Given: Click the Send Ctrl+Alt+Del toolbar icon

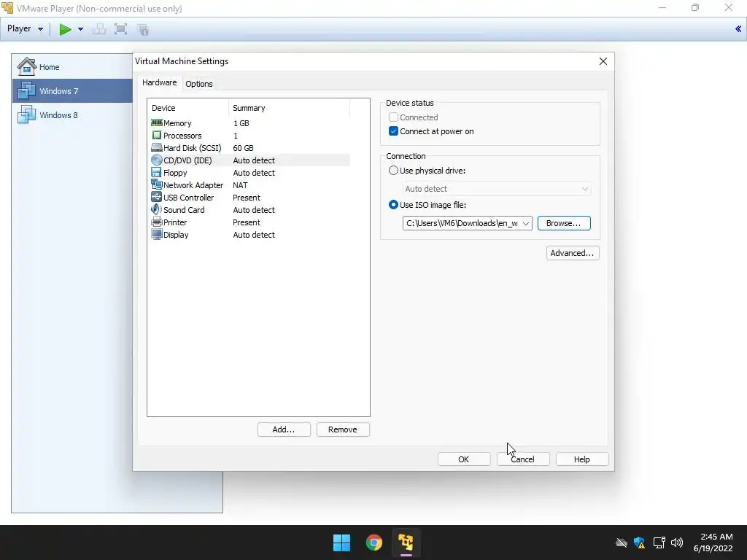Looking at the screenshot, I should tap(99, 29).
